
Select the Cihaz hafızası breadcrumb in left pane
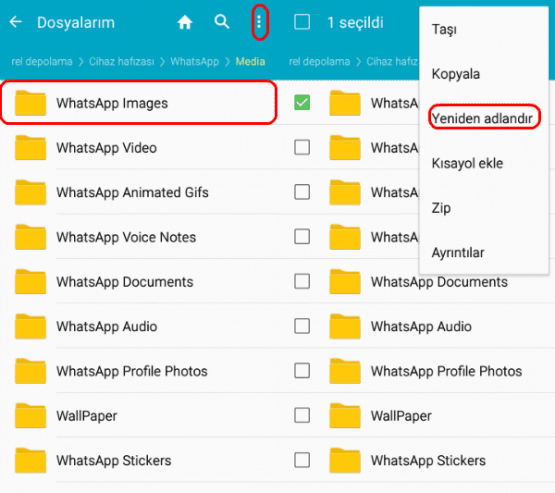coord(121,62)
